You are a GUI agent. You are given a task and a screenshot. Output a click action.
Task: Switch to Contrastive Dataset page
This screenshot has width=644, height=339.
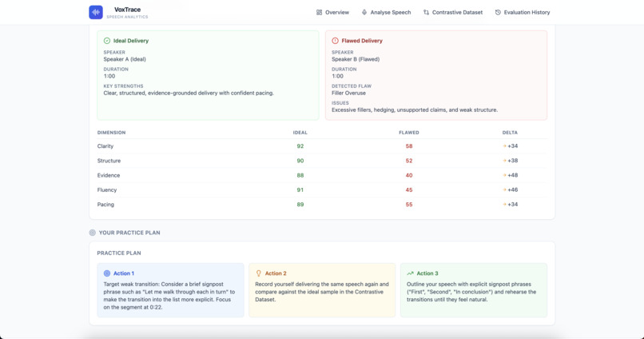pos(453,12)
